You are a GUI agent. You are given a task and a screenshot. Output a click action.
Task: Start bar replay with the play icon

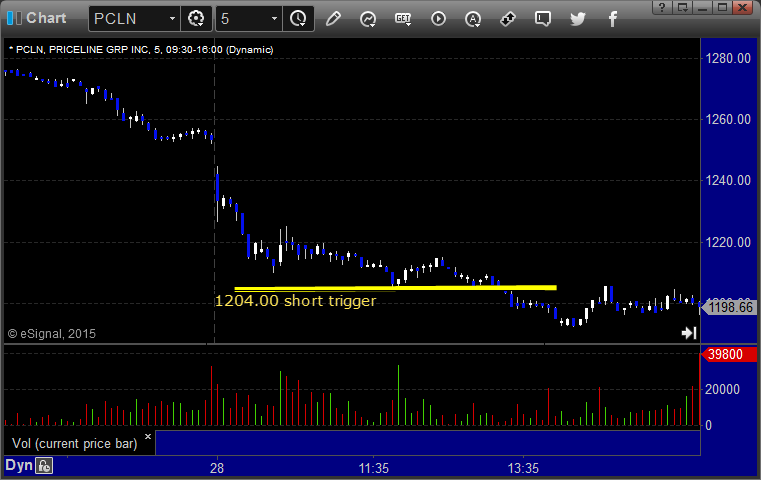pos(438,19)
